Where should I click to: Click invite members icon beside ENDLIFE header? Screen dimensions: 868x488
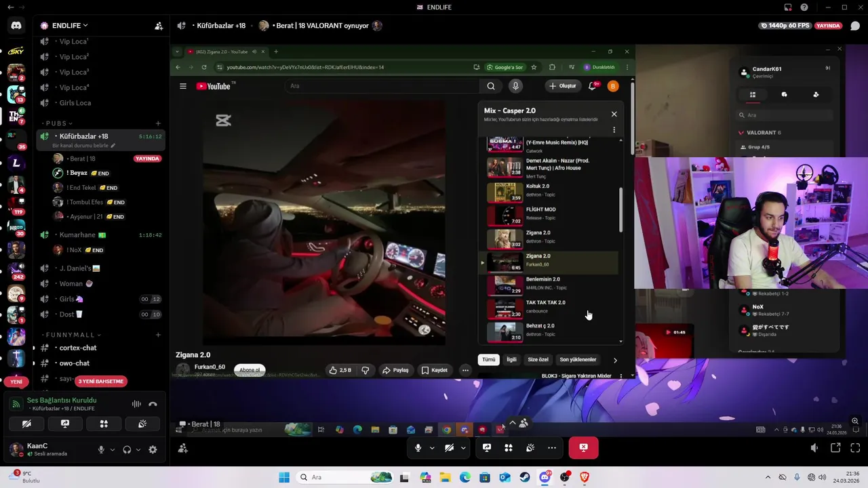(x=159, y=26)
